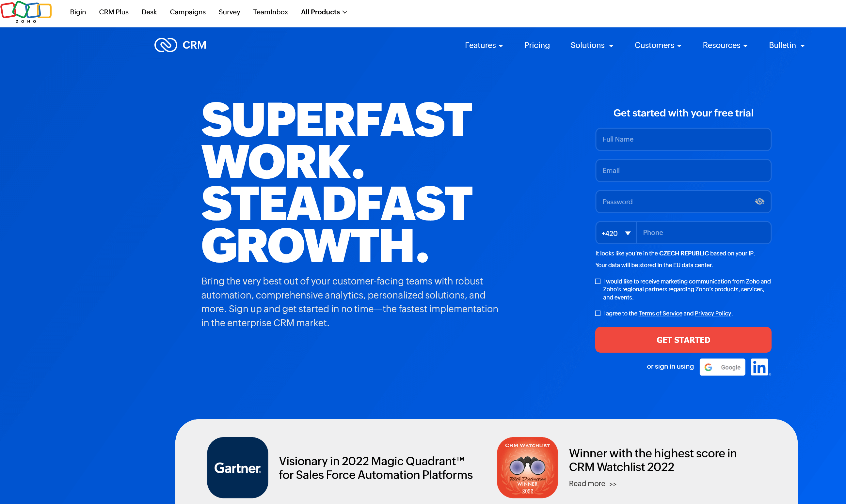The height and width of the screenshot is (504, 846).
Task: Click the GET STARTED button
Action: [x=683, y=340]
